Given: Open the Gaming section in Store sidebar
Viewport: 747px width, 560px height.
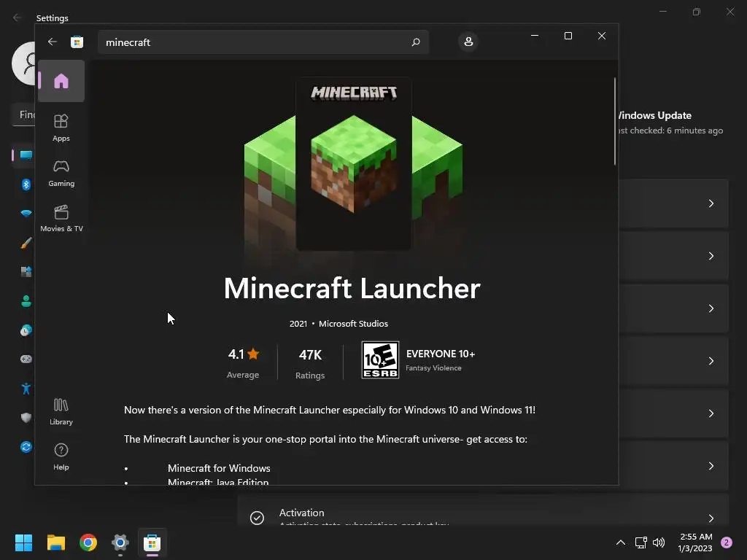Looking at the screenshot, I should 61,174.
